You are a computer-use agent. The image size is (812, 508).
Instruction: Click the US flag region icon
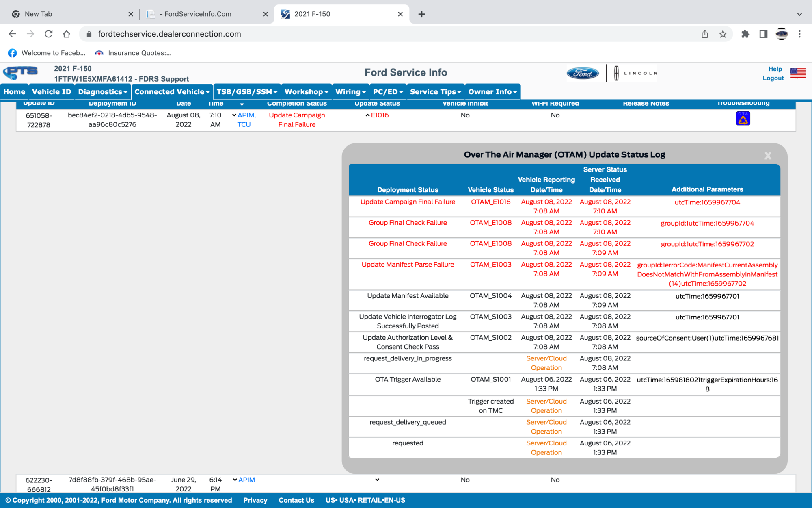click(798, 73)
